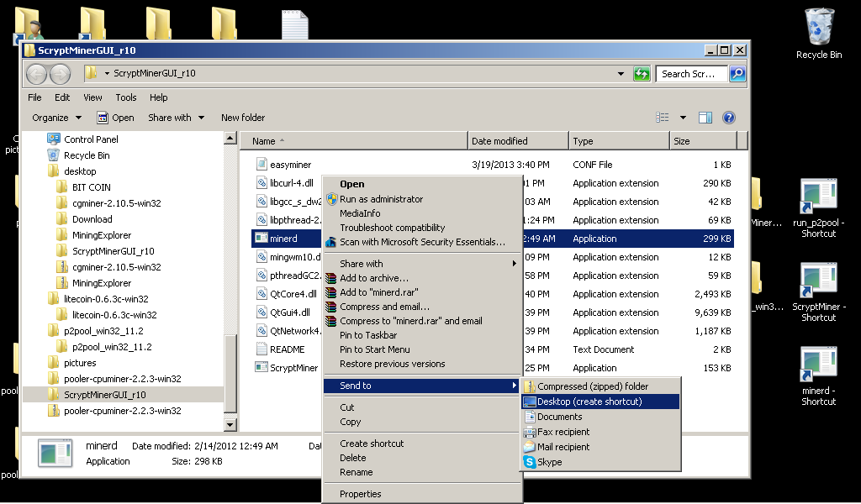This screenshot has height=504, width=861.
Task: Select Desktop (create shortcut)
Action: click(x=600, y=402)
